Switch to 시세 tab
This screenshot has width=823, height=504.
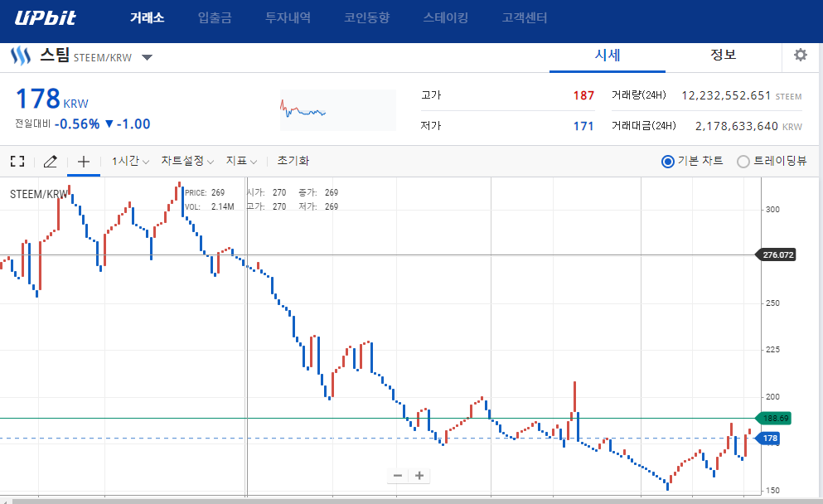pos(608,55)
